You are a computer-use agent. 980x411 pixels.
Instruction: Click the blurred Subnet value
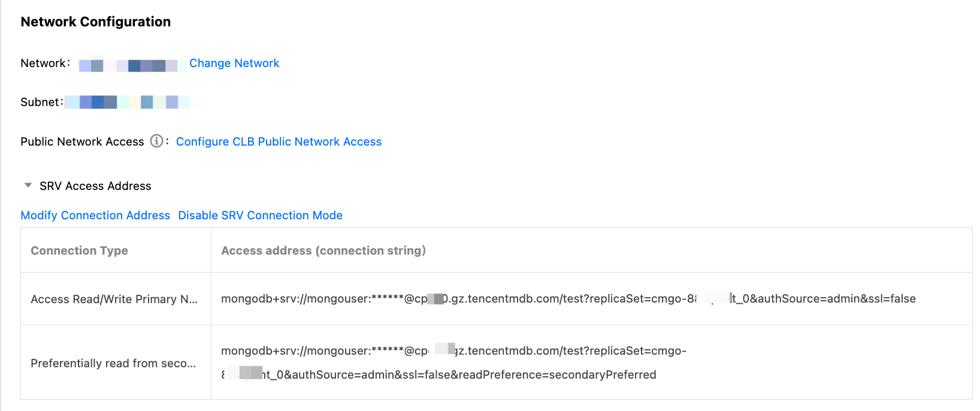132,102
